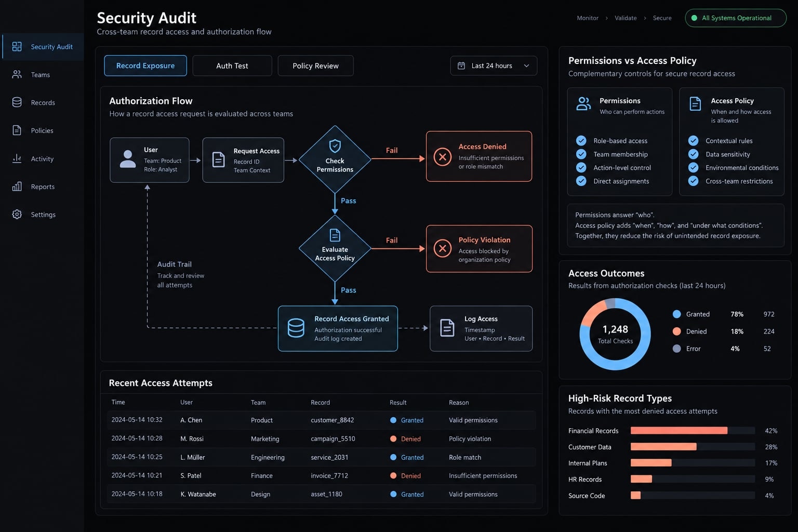Open the Teams sidebar icon
Viewport: 798px width, 532px height.
(17, 74)
